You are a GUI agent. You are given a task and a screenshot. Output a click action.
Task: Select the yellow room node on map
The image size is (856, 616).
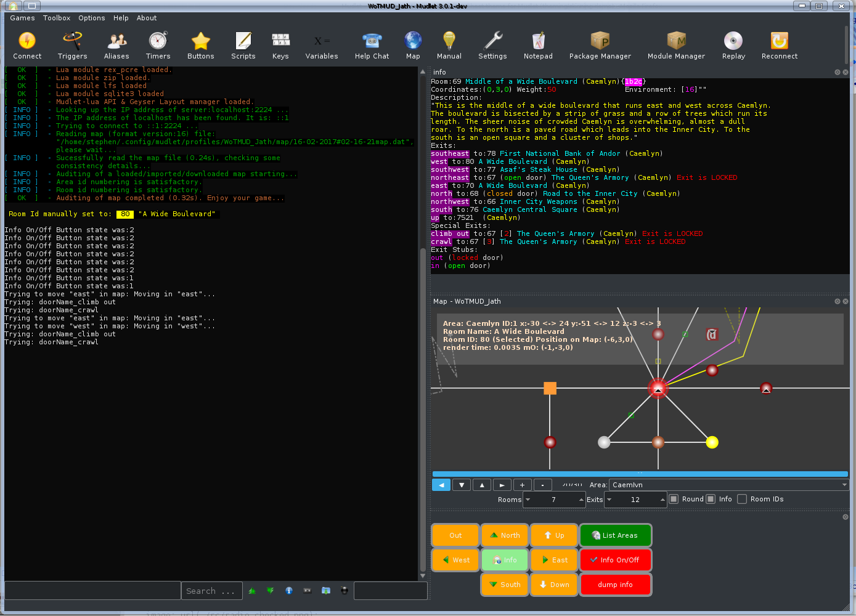[x=712, y=442]
